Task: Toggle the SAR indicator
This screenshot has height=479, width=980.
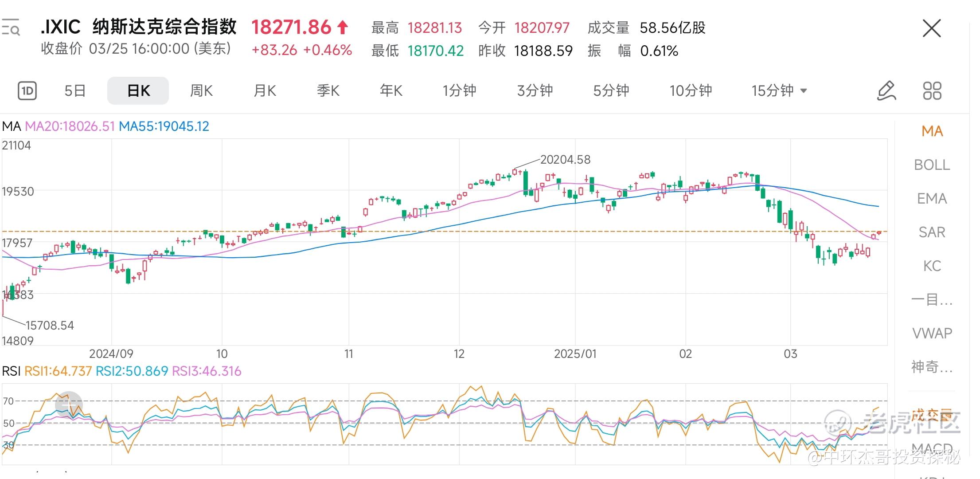Action: click(x=932, y=232)
